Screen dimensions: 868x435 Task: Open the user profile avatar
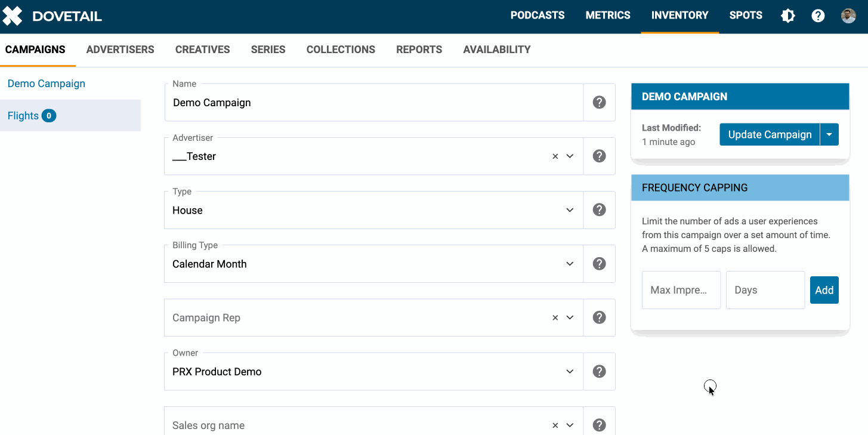[848, 16]
